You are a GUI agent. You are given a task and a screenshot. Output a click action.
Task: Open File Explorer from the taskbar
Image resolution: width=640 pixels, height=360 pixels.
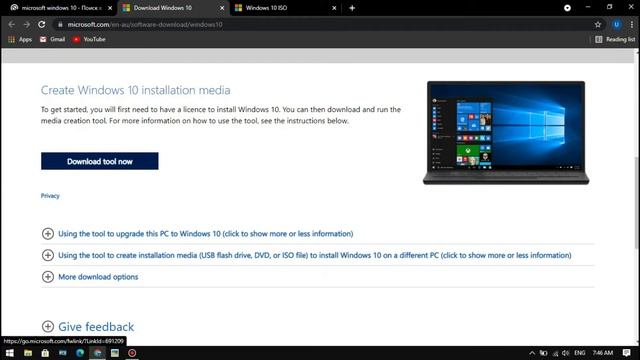(x=28, y=353)
